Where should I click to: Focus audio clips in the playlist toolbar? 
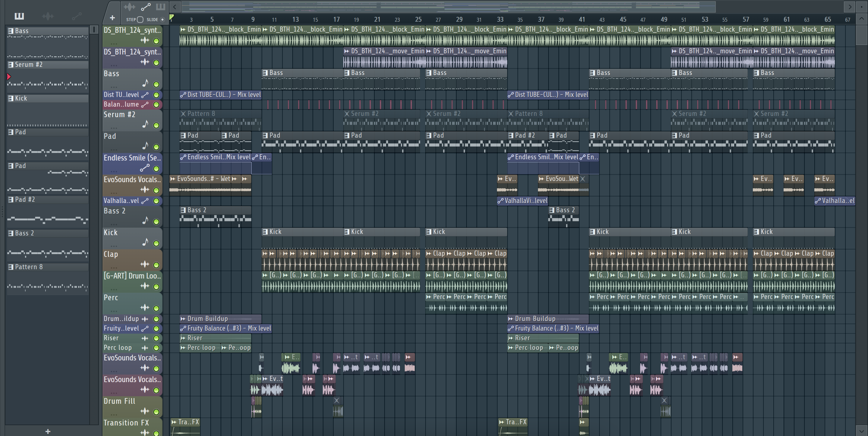[x=129, y=7]
